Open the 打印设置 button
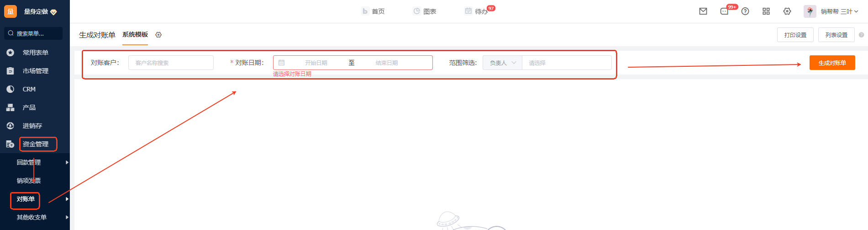Viewport: 868px width, 230px height. (795, 35)
